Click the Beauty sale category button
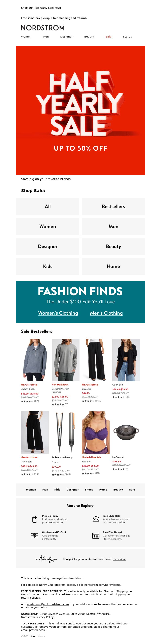The image size is (161, 644). (113, 246)
